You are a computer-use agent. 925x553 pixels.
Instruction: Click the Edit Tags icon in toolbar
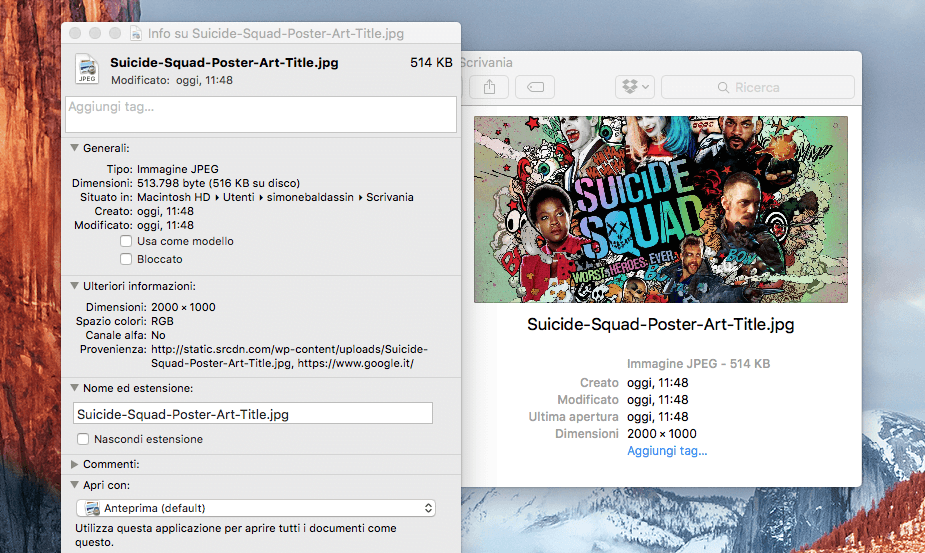click(x=535, y=87)
